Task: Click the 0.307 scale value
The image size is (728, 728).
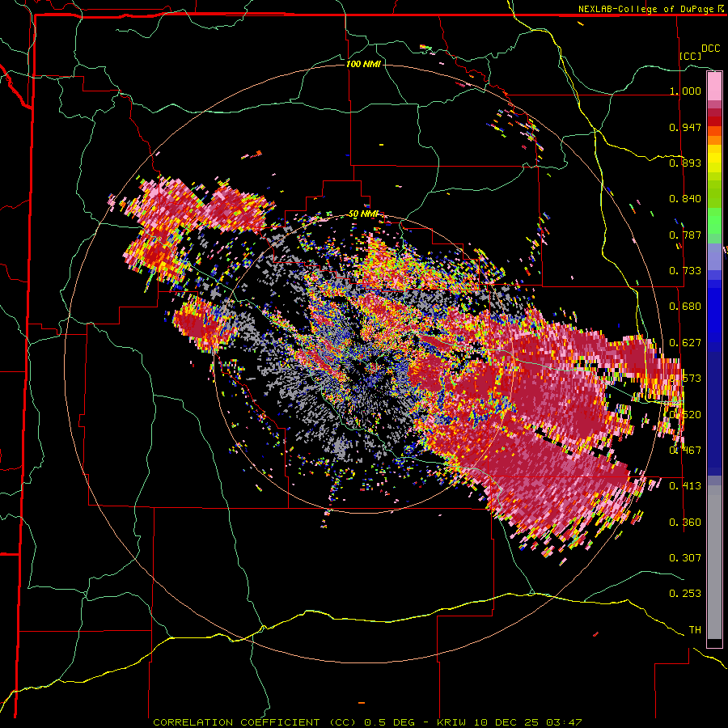Action: [x=685, y=558]
